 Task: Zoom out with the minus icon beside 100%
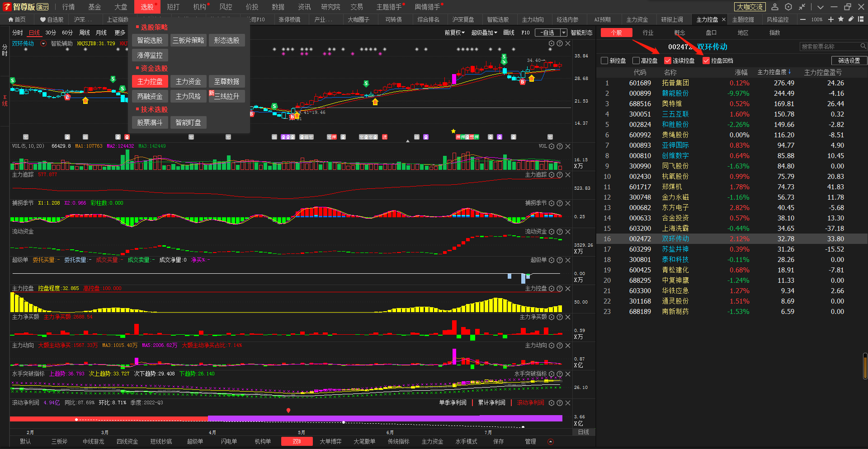point(803,19)
